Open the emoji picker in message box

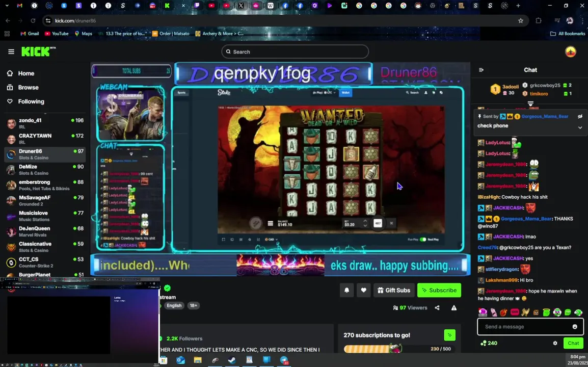575,326
